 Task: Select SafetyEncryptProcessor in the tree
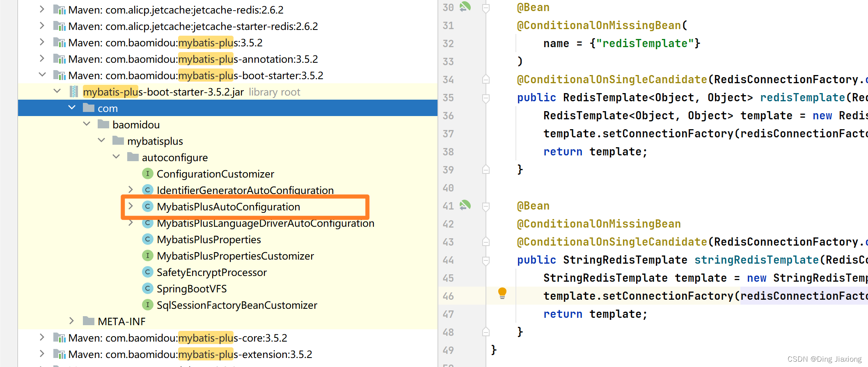click(x=211, y=272)
